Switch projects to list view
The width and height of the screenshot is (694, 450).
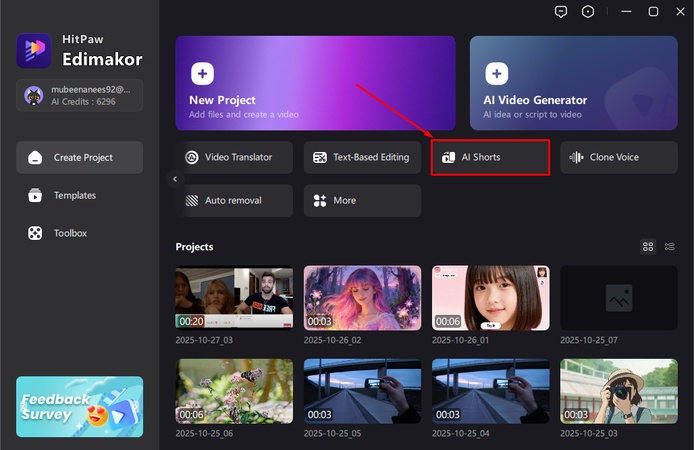pyautogui.click(x=670, y=246)
